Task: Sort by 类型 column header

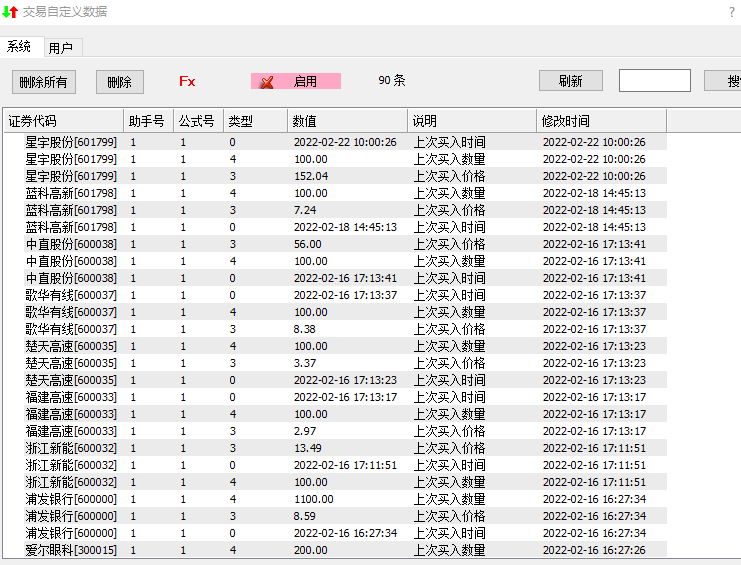Action: click(x=241, y=121)
